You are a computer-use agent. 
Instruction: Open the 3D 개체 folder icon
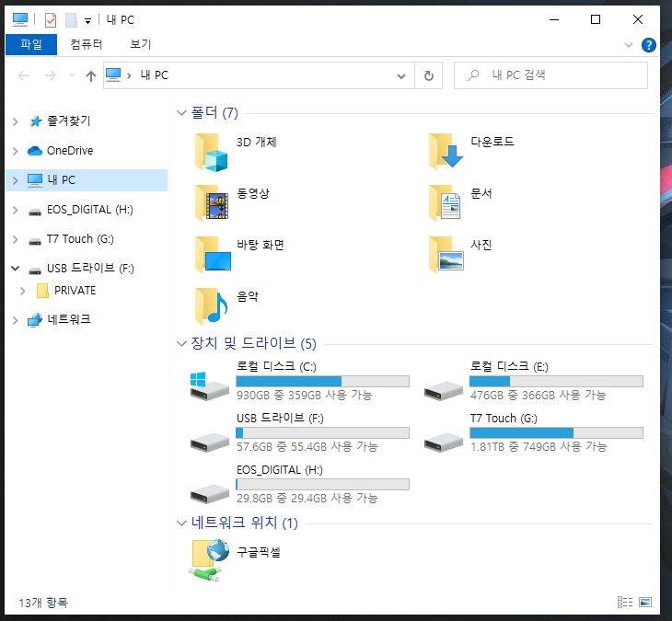pos(212,152)
